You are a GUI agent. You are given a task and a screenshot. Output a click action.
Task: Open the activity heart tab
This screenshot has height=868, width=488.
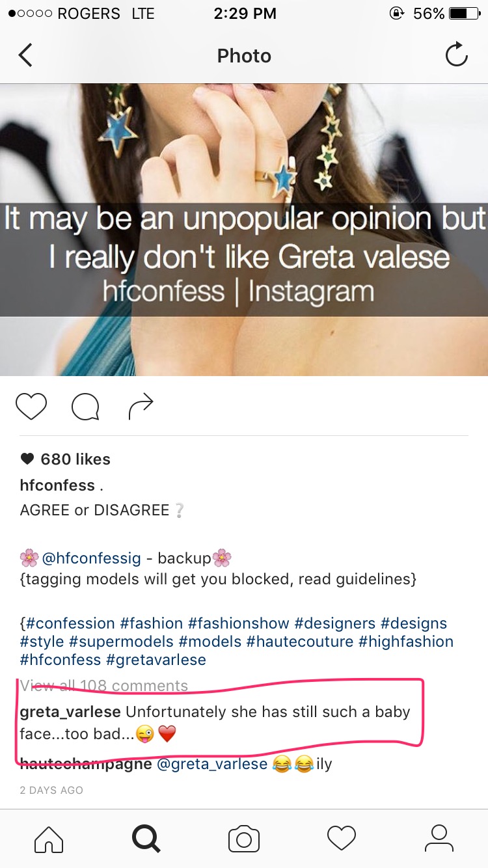pyautogui.click(x=342, y=839)
